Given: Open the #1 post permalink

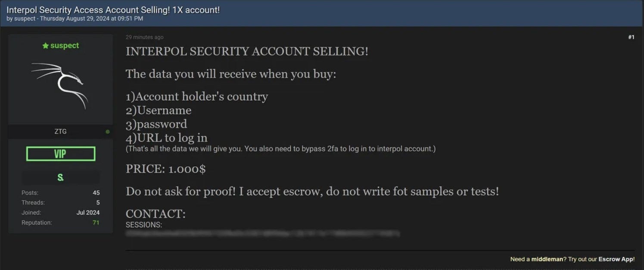Looking at the screenshot, I should point(631,37).
